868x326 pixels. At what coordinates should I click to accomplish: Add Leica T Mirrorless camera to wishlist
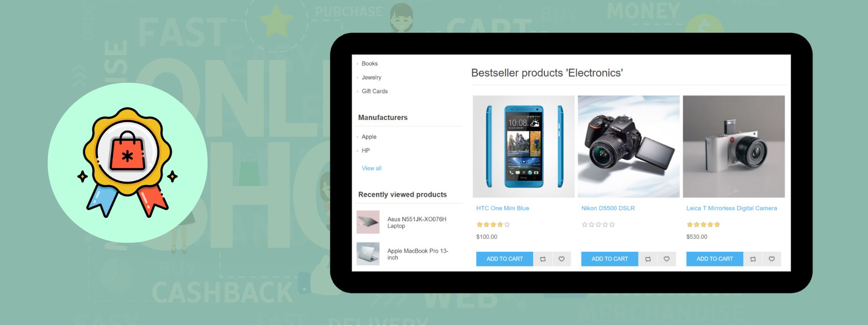[772, 259]
